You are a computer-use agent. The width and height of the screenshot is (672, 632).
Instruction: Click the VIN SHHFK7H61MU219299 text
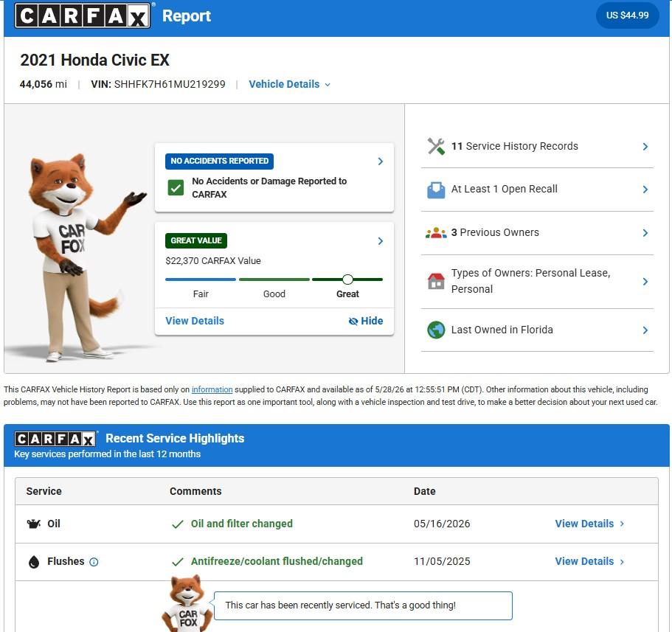tap(158, 84)
